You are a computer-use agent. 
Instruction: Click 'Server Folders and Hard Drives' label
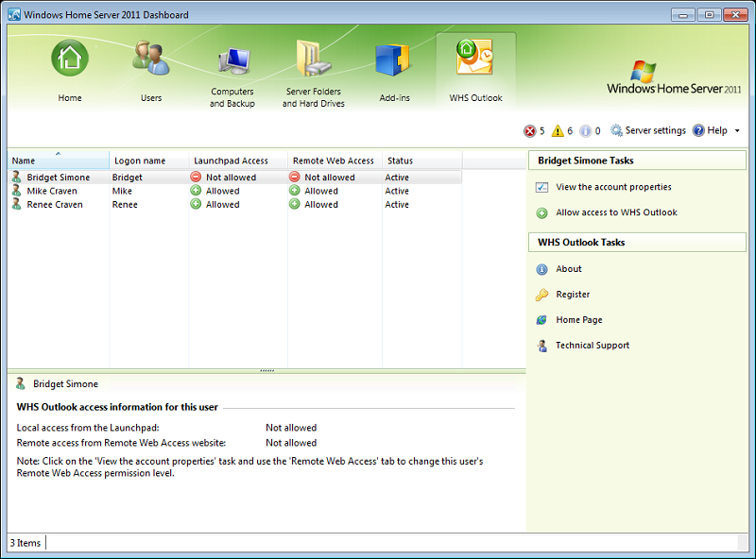click(314, 97)
